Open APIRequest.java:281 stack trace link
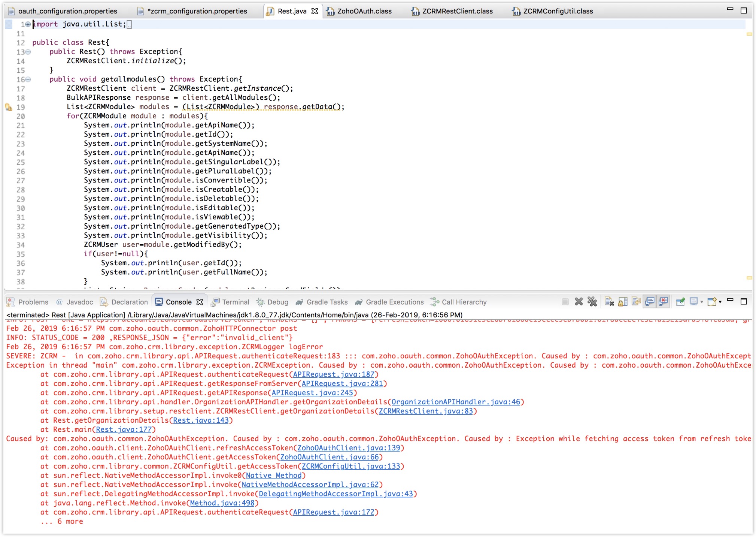756x537 pixels. tap(342, 384)
